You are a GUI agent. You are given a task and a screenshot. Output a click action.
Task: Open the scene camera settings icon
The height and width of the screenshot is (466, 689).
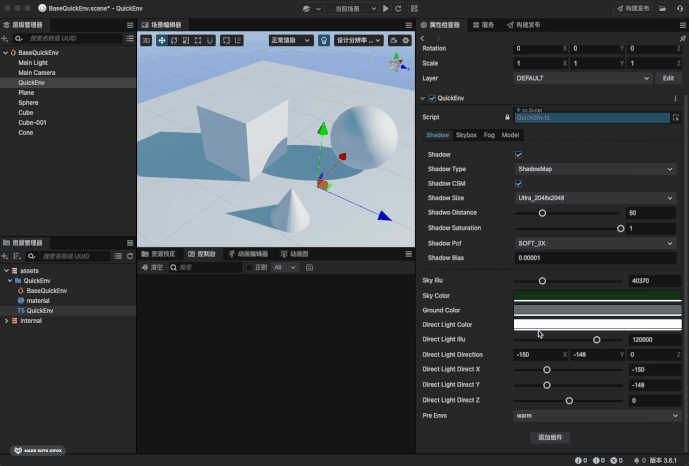pos(394,40)
